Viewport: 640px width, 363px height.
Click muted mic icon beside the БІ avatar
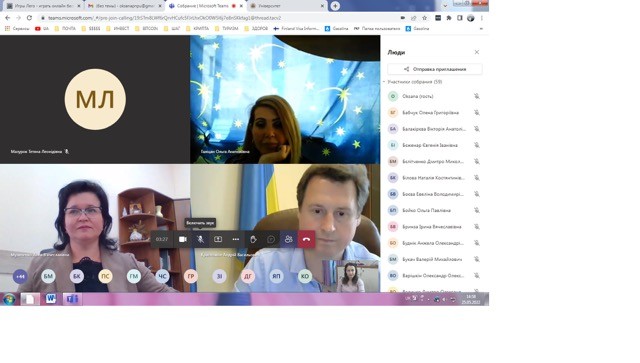tap(476, 145)
